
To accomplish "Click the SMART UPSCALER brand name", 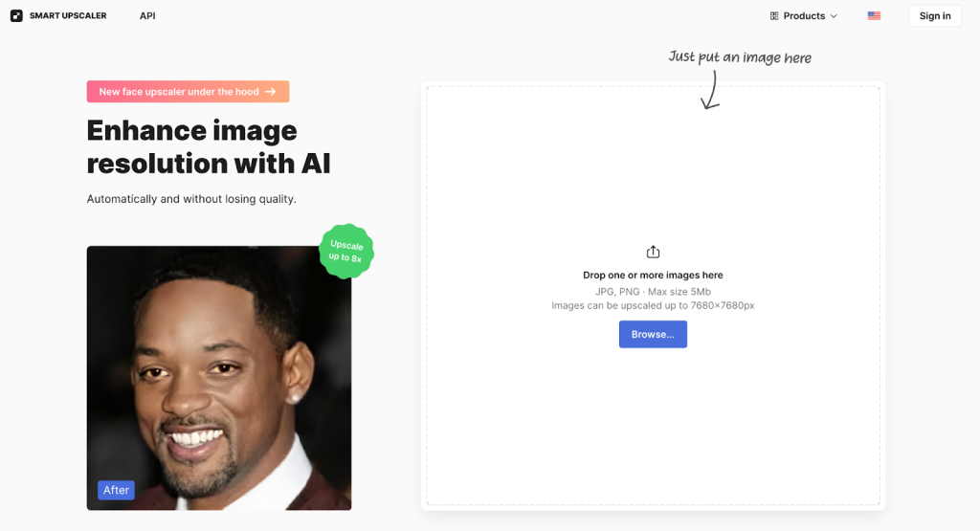I will pos(68,15).
